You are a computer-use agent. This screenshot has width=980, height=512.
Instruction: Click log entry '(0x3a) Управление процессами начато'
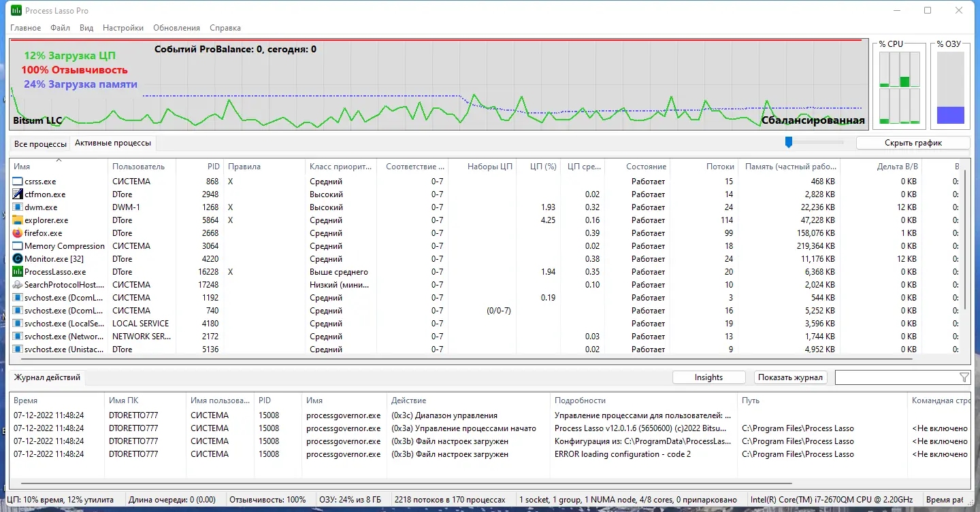pos(463,428)
